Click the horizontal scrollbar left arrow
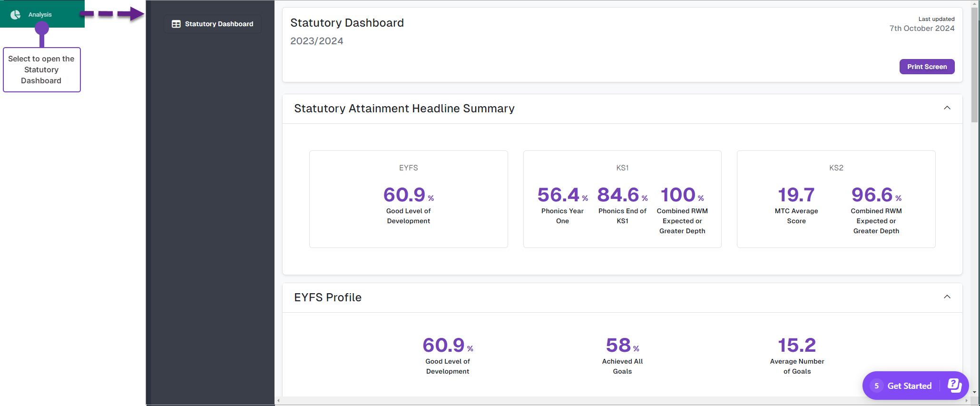The image size is (980, 406). 279,401
